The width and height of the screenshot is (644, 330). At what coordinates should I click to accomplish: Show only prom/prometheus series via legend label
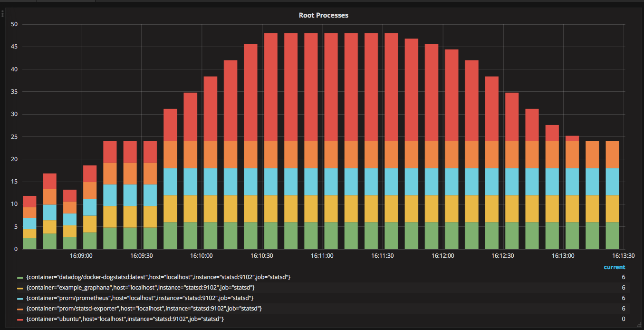(140, 298)
